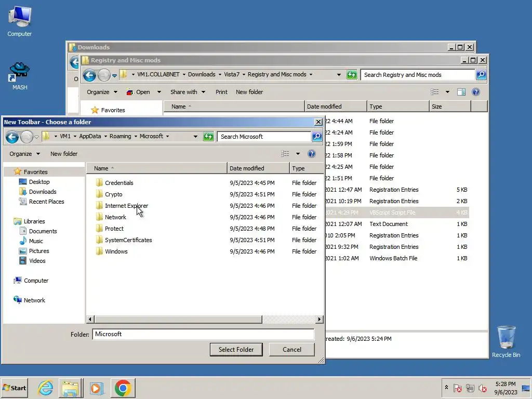The image size is (532, 399).
Task: Open the Organize menu in the Registry window
Action: pyautogui.click(x=102, y=92)
